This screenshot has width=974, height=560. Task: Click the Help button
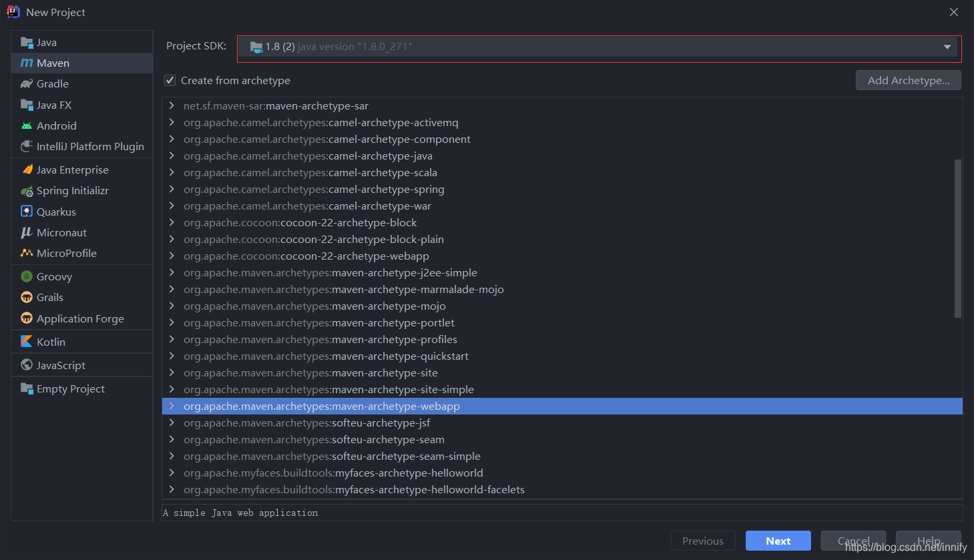coord(929,541)
